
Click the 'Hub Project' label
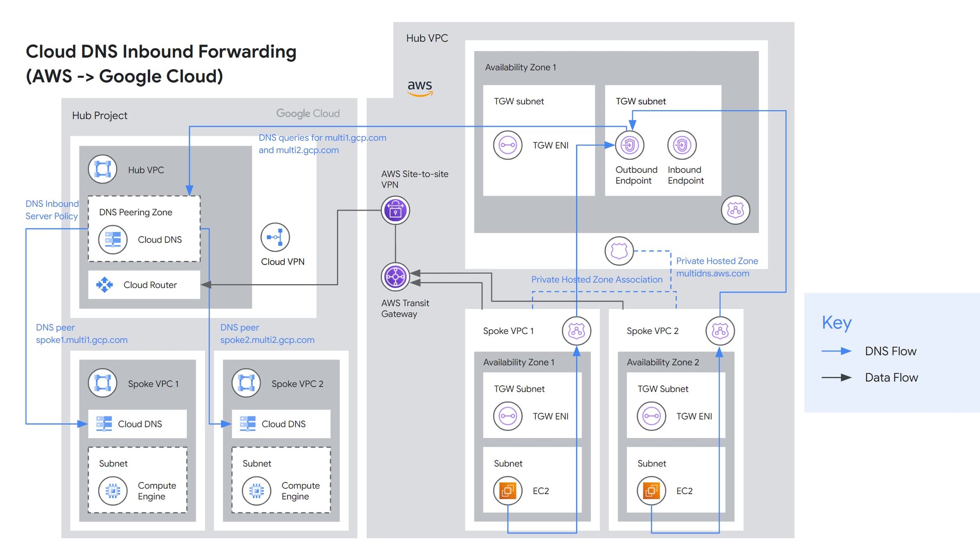pyautogui.click(x=99, y=115)
